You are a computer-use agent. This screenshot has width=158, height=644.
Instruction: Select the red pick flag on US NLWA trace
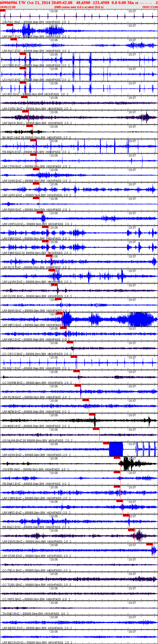[x=96, y=429]
